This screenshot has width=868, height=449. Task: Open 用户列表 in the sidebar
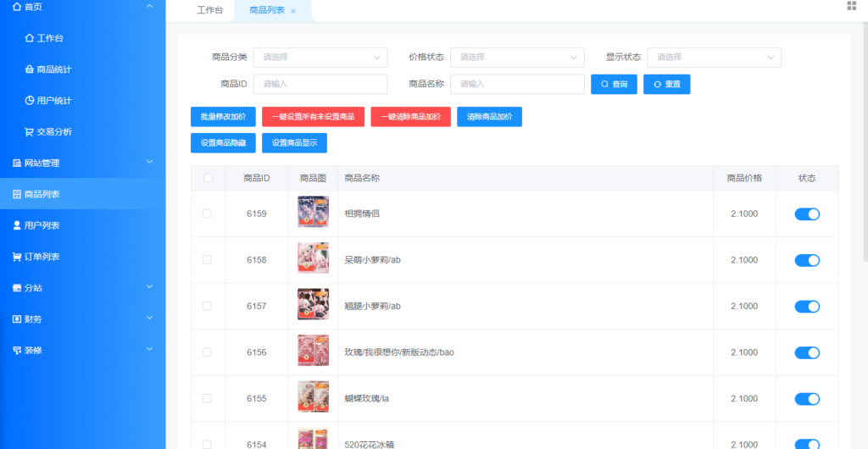[x=42, y=225]
